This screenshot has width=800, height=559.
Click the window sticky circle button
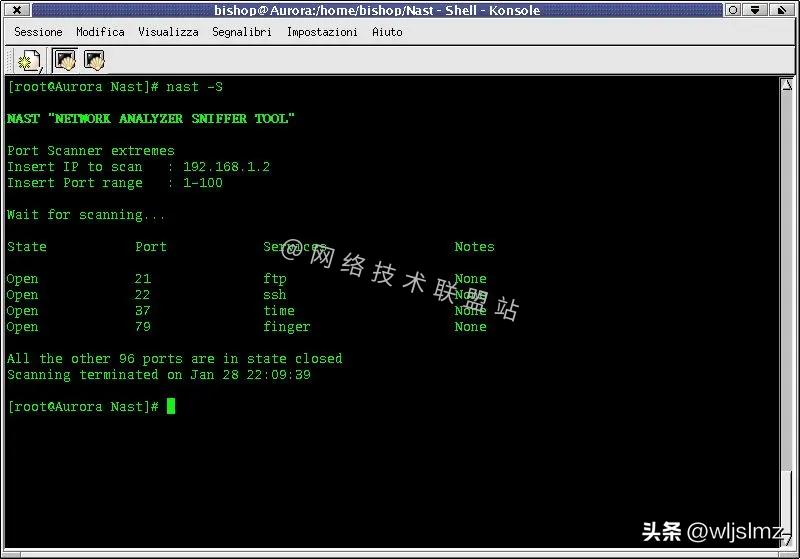[733, 10]
